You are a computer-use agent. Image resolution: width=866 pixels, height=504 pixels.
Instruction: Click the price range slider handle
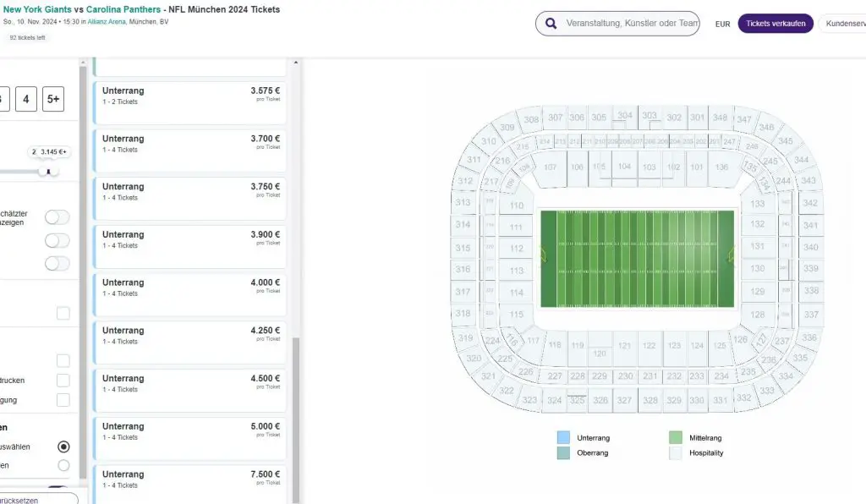(49, 172)
